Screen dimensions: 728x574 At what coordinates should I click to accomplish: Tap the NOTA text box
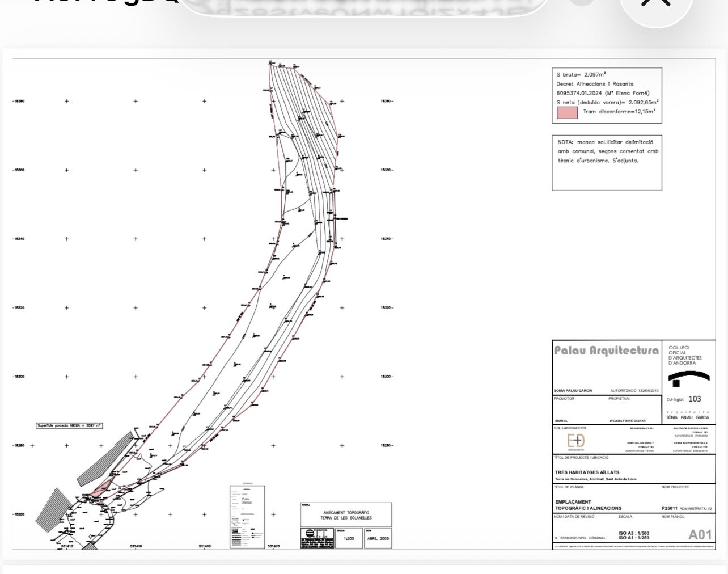[x=607, y=162]
